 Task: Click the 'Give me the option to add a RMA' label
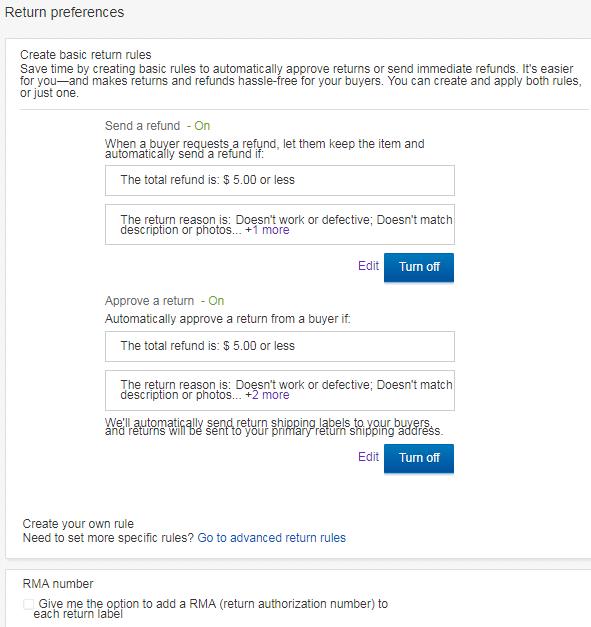pyautogui.click(x=211, y=609)
